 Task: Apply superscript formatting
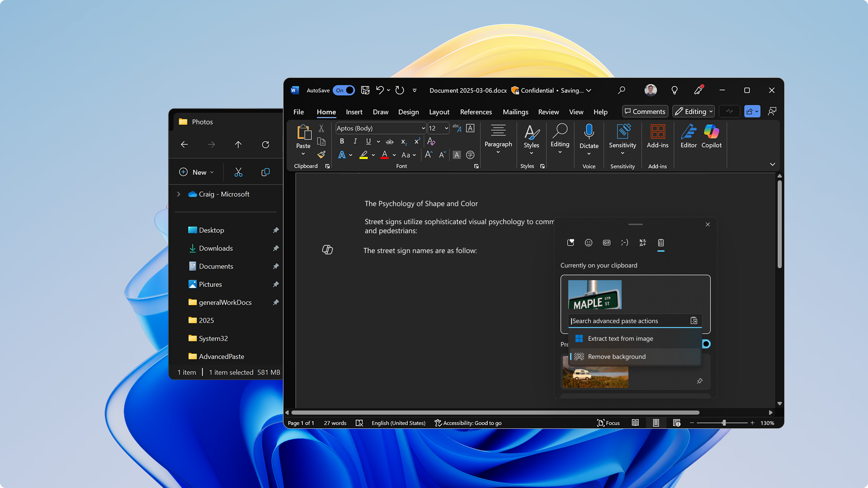[x=417, y=141]
